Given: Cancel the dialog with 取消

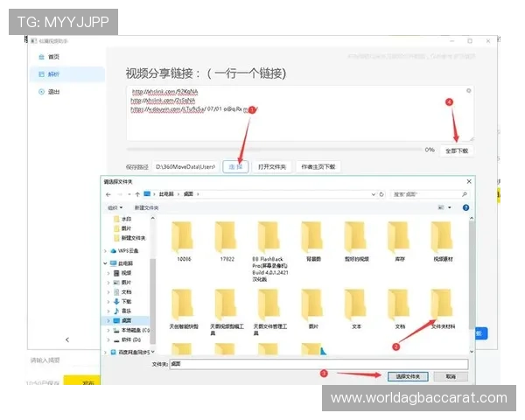Looking at the screenshot, I should click(x=451, y=377).
